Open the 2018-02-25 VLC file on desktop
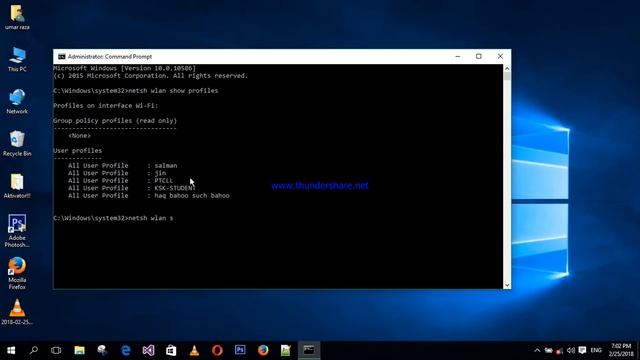This screenshot has width=640, height=360. click(x=17, y=312)
